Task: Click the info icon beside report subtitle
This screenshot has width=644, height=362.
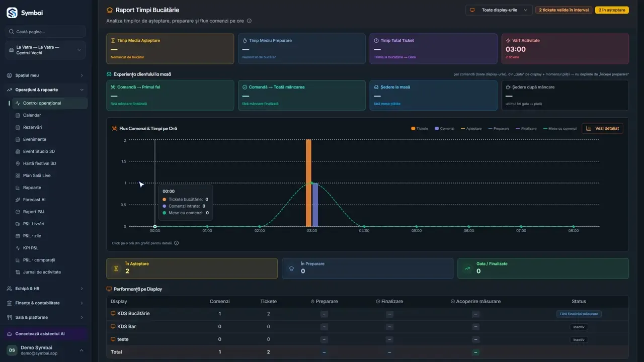Action: 249,21
